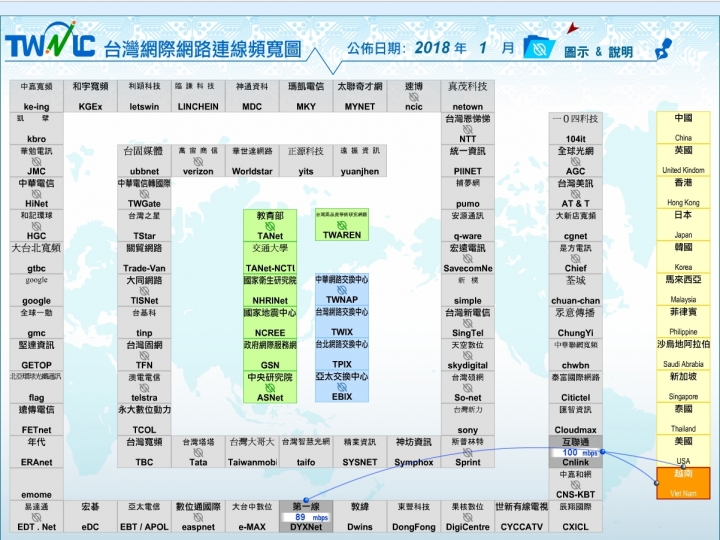This screenshot has height=540, width=720.
Task: Click the HiNet link icon
Action: (x=36, y=194)
